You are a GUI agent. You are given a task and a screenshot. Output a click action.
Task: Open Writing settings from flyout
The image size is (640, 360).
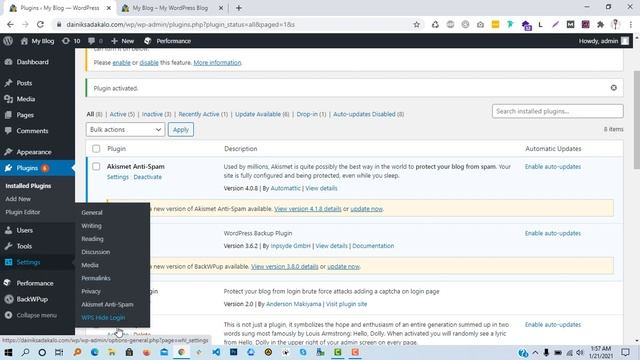[x=91, y=226]
